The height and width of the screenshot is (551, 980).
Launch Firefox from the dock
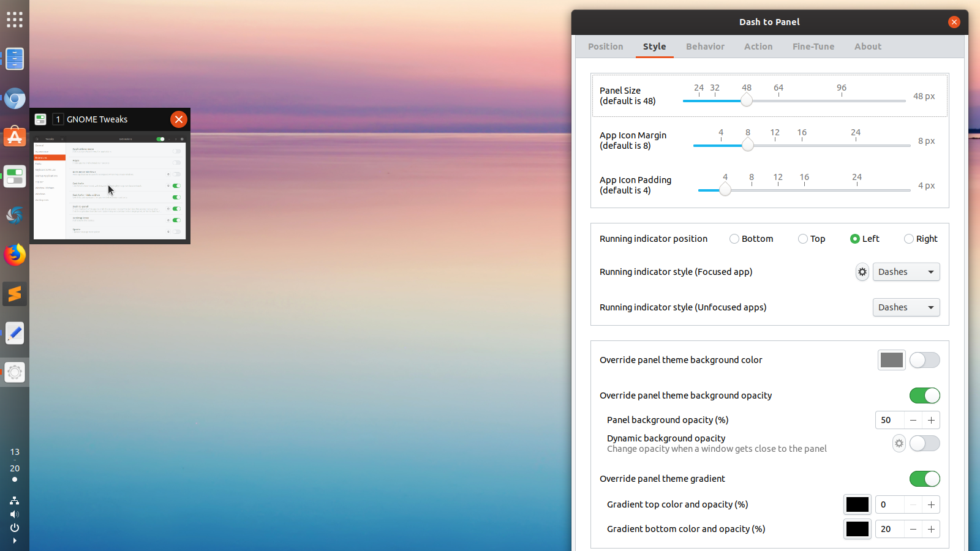[15, 254]
